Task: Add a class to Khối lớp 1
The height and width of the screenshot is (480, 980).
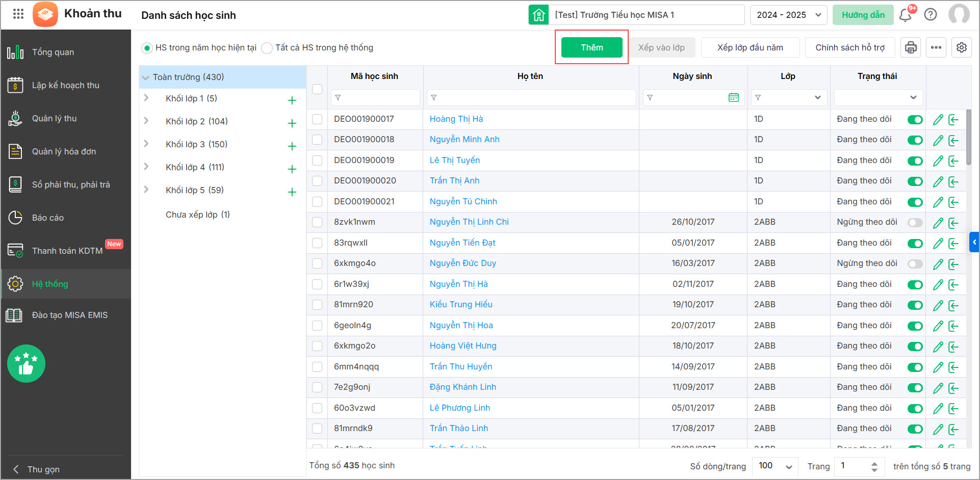Action: pyautogui.click(x=292, y=100)
